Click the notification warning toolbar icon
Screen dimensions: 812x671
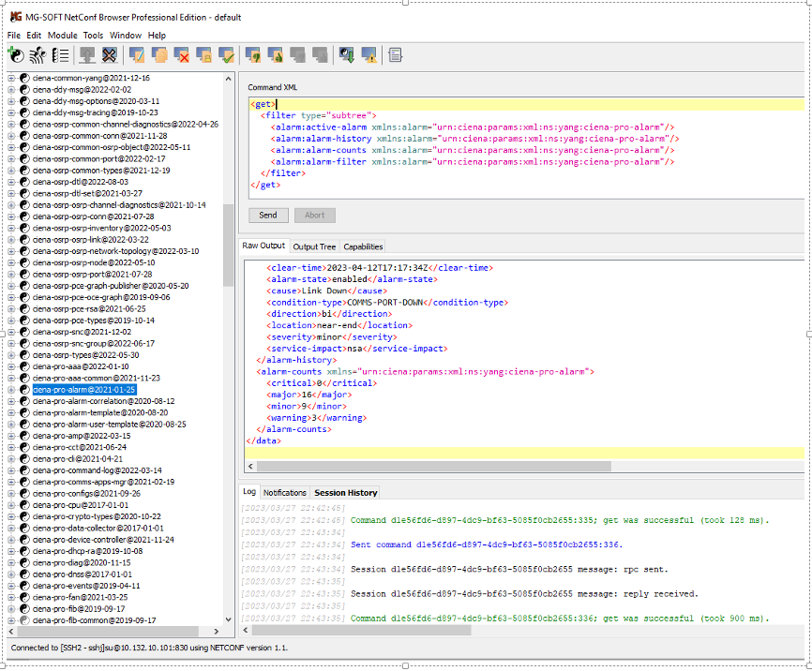(369, 55)
